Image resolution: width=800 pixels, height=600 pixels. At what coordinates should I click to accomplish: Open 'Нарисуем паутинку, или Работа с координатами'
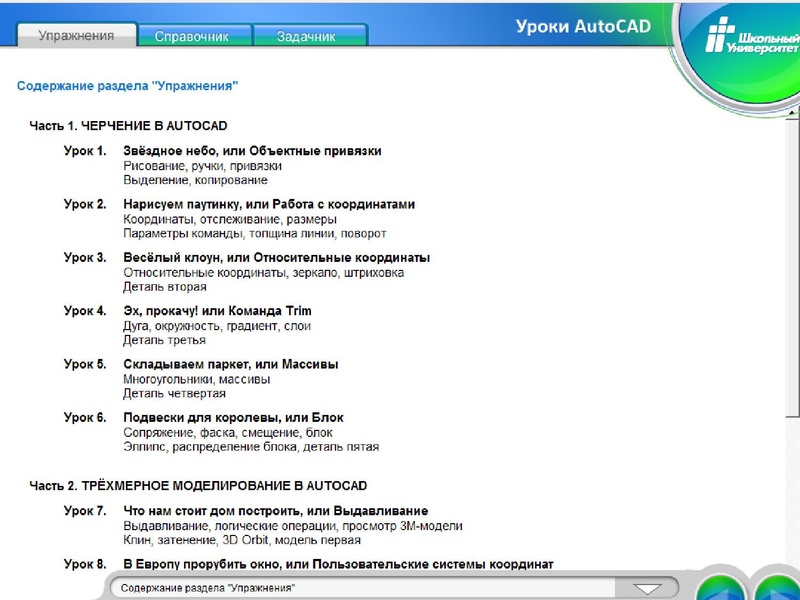(268, 204)
